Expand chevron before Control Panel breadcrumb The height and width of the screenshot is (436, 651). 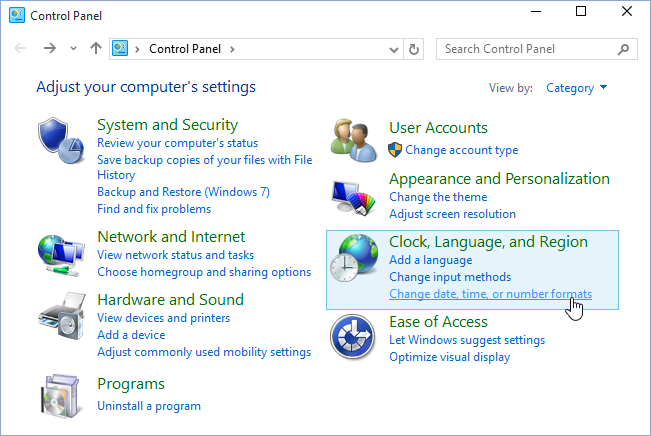pos(137,49)
